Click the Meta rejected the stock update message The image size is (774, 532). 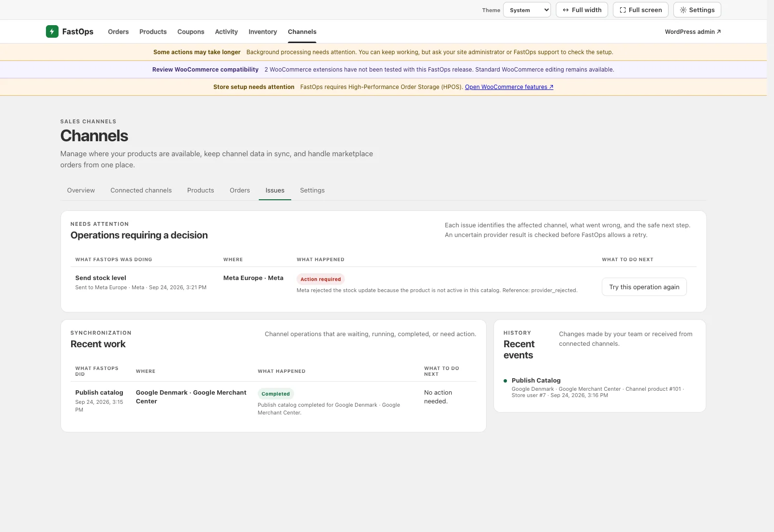tap(437, 291)
